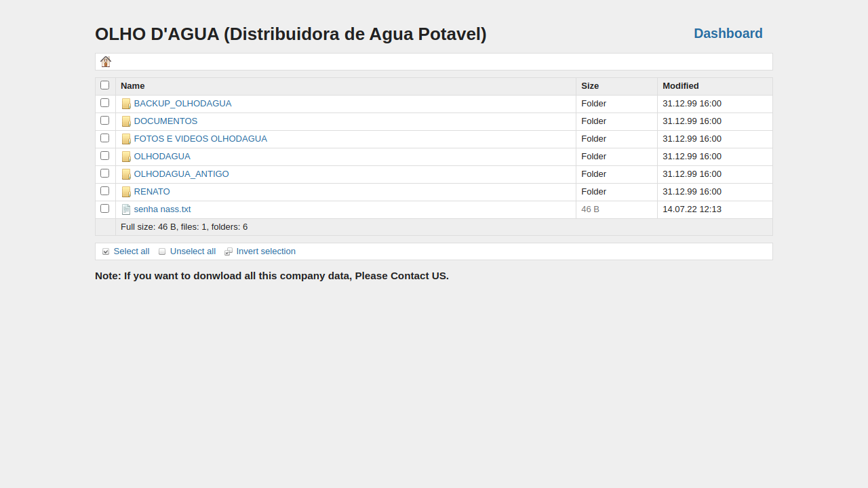Click the Full size summary row text
This screenshot has width=868, height=488.
tap(184, 227)
